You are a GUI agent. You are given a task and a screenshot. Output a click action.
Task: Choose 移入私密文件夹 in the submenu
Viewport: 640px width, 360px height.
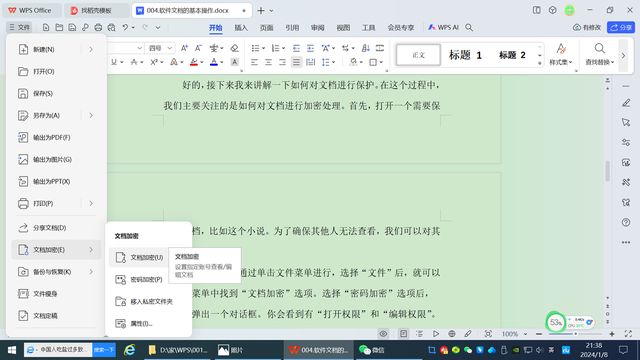coord(149,302)
